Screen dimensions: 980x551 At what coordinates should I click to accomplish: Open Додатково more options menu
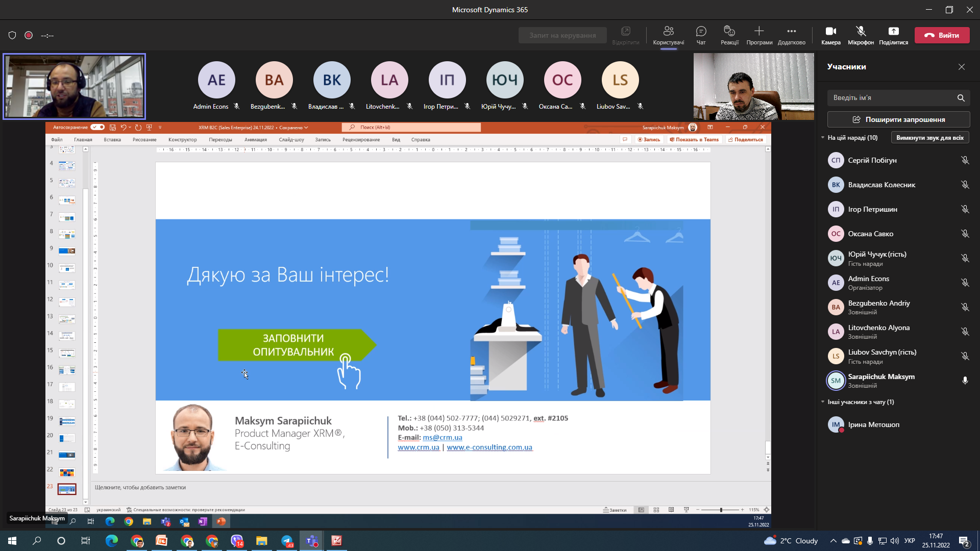[x=791, y=35]
